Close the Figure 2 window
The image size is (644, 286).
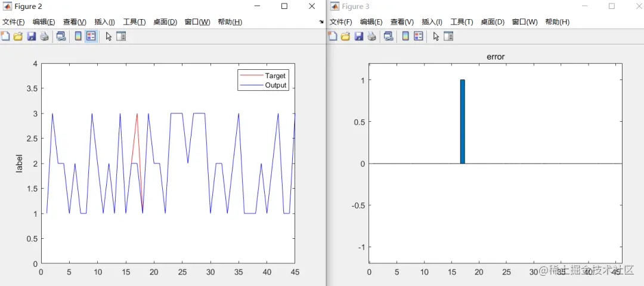[312, 6]
